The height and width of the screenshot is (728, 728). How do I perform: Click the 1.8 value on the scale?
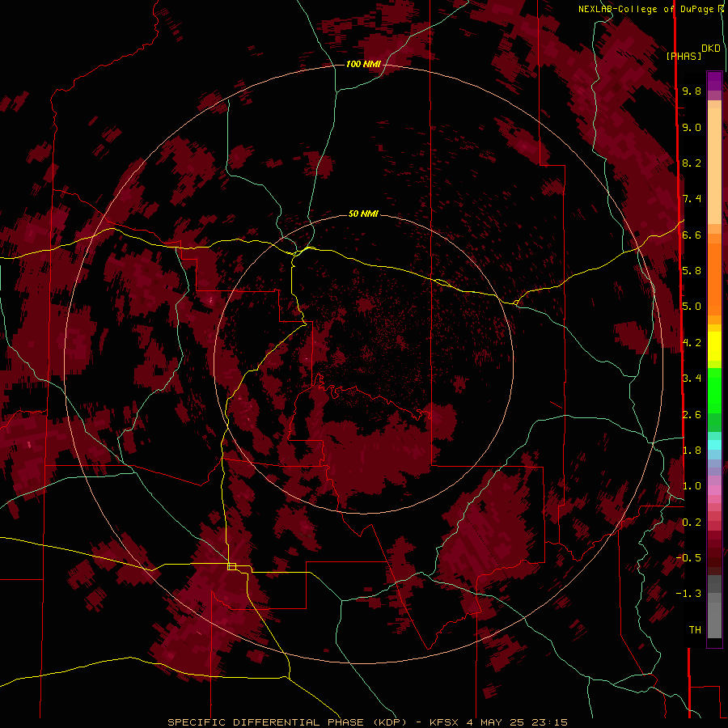tap(692, 450)
